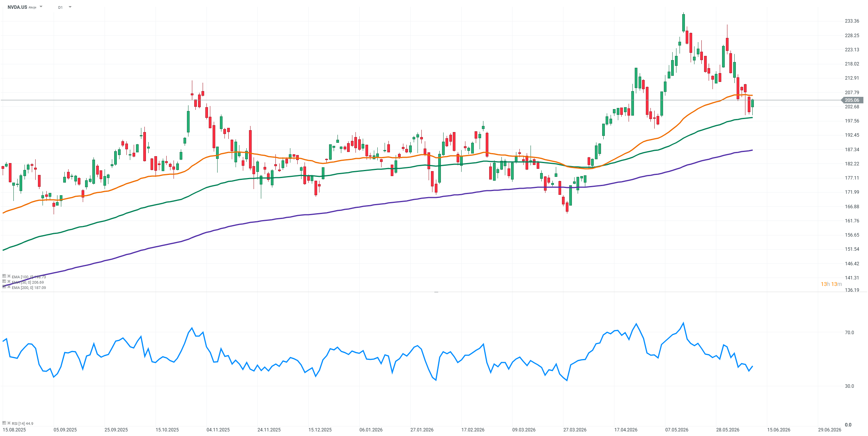Click the RSI 30.0 level label
The width and height of the screenshot is (868, 436).
[x=849, y=386]
